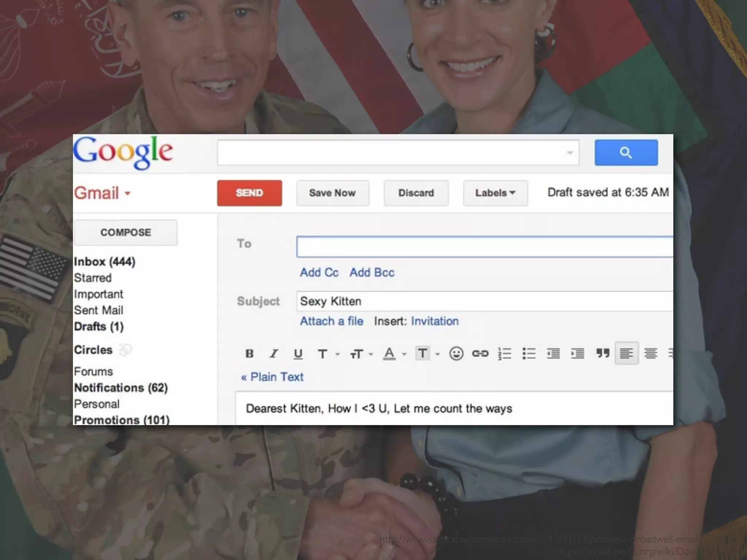The width and height of the screenshot is (747, 560).
Task: Click the blue search magnifier button
Action: pos(626,152)
